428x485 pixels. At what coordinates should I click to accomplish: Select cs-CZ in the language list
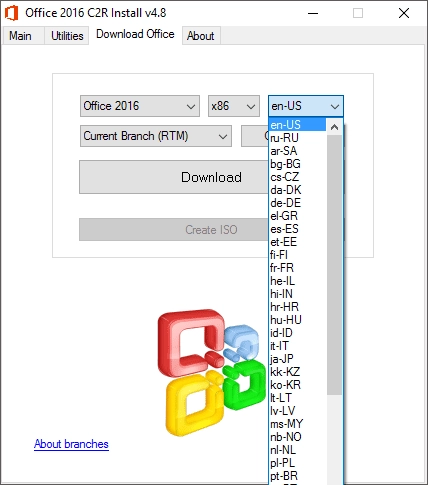[x=297, y=177]
